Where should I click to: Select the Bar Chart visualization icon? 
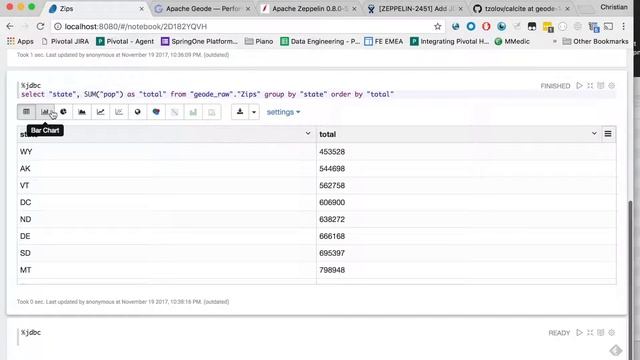coord(45,112)
